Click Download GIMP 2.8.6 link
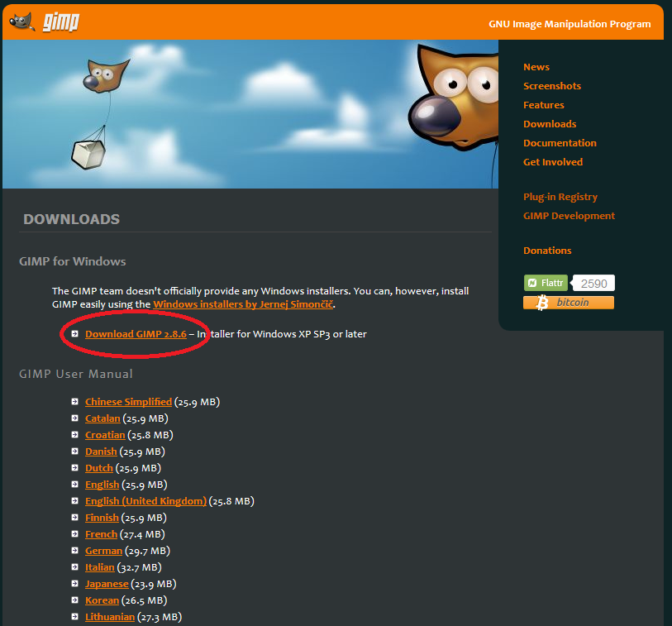Screen dimensions: 672x626 pos(136,334)
